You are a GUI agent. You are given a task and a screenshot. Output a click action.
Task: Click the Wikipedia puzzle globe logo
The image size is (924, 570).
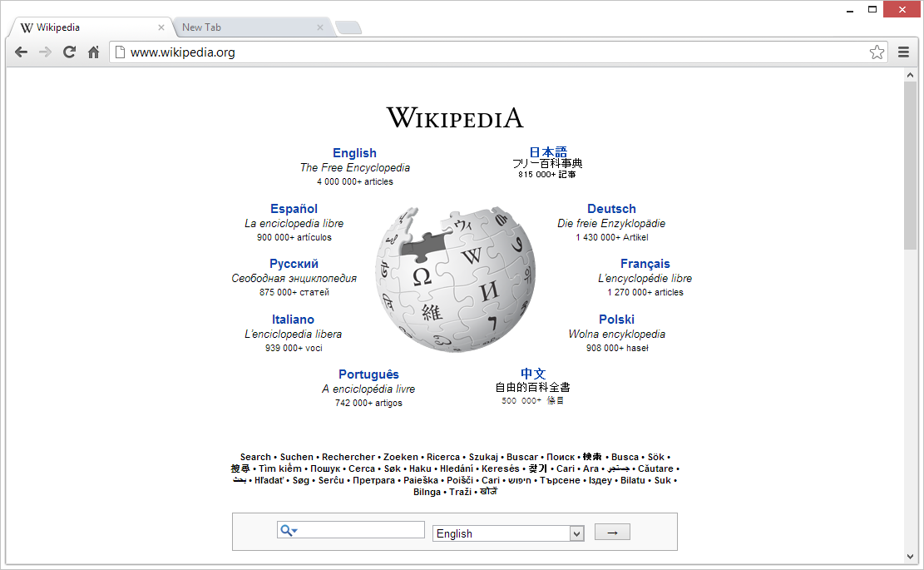point(456,279)
